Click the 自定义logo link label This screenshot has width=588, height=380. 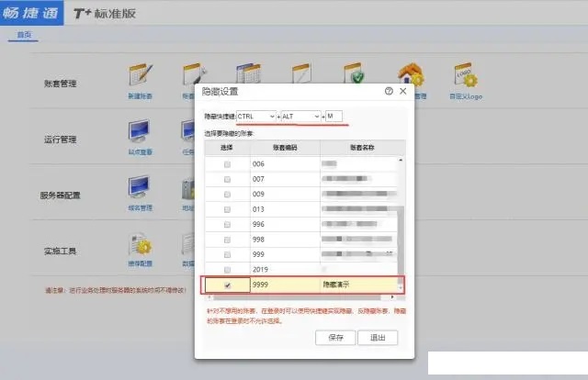pos(466,96)
